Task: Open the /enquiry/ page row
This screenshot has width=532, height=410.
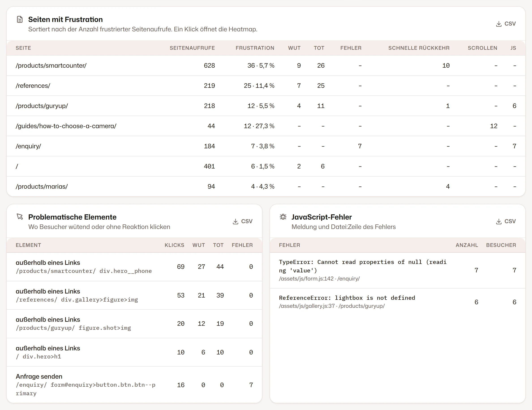Action: 266,146
